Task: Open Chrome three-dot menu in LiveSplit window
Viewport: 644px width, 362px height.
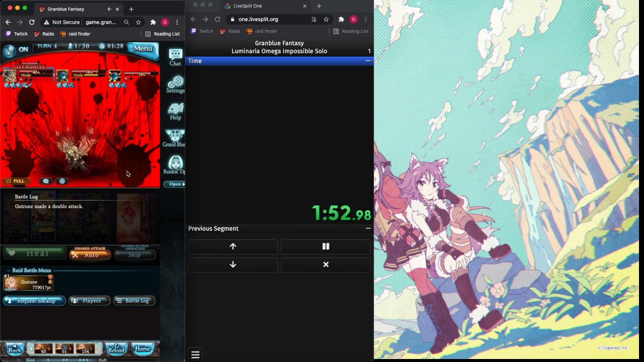Action: (x=366, y=19)
